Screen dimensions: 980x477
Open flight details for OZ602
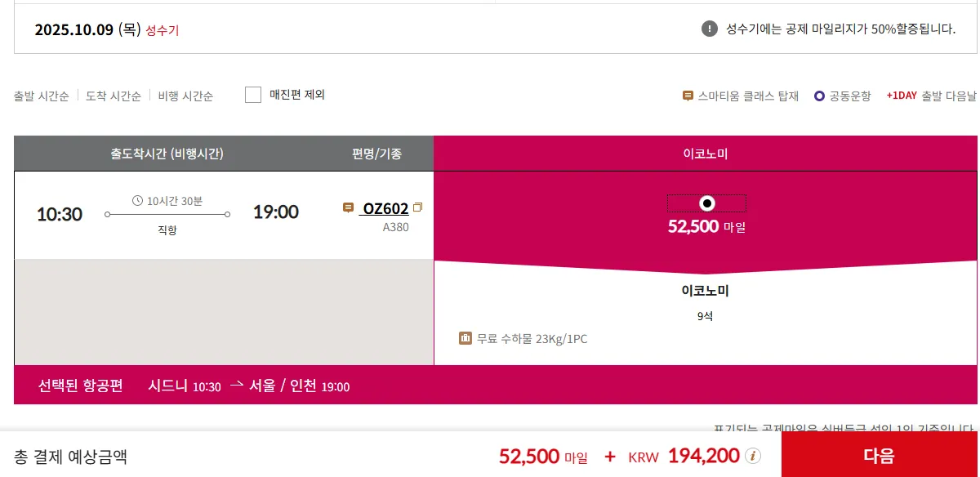(385, 209)
